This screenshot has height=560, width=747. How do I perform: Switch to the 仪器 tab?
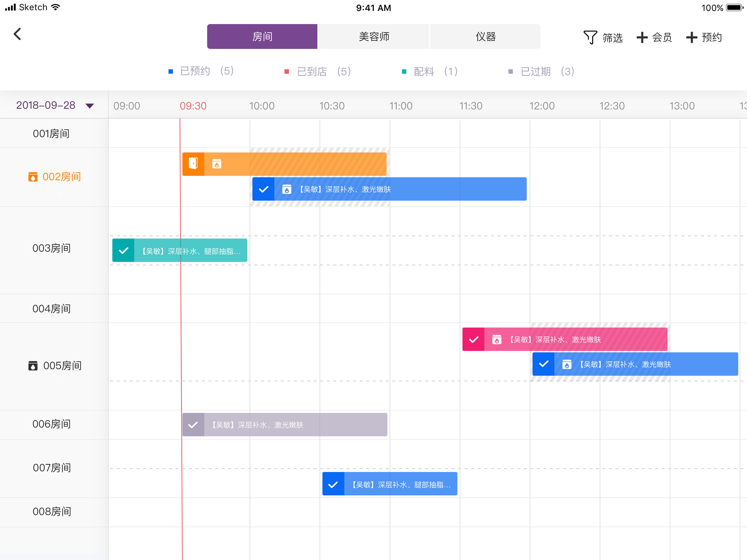(x=485, y=36)
